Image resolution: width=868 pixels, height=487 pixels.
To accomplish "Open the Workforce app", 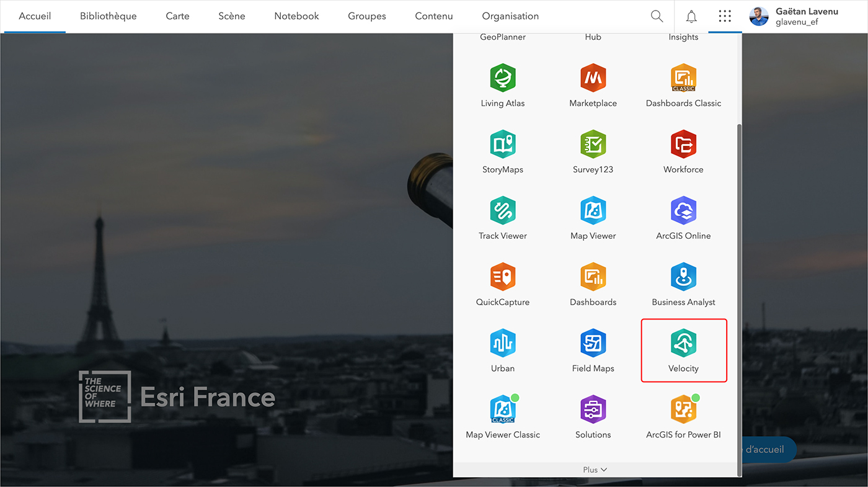I will point(683,152).
